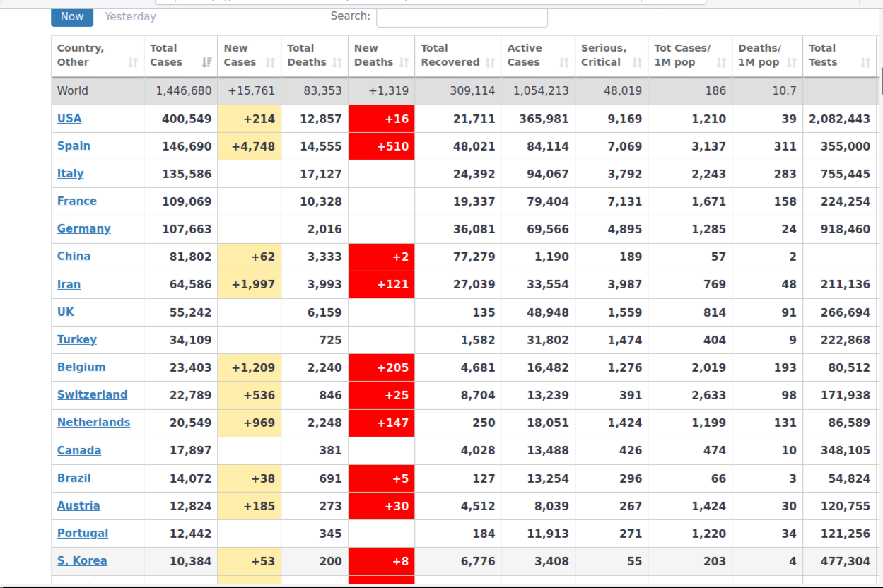Image resolution: width=883 pixels, height=588 pixels.
Task: Follow the Switzerland link
Action: pos(93,394)
